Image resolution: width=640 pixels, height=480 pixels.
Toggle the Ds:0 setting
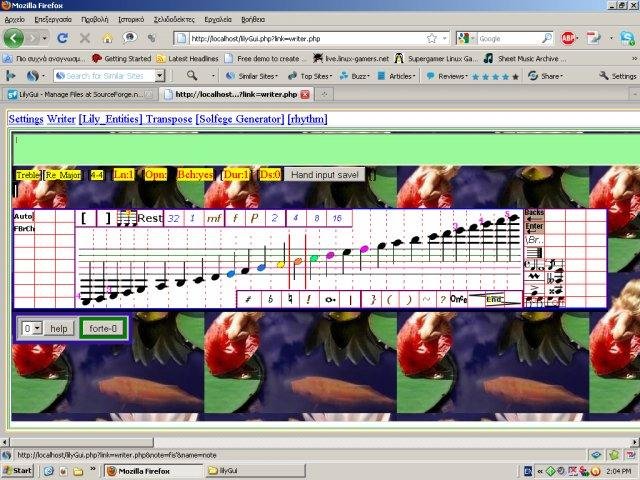pos(270,175)
